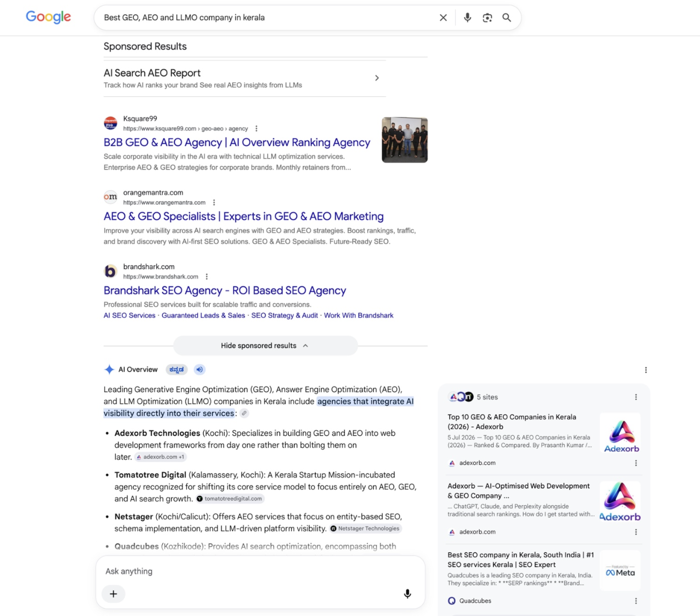Click the Ksquare99 team photo thumbnail
Screen dimensions: 700x616
[x=405, y=140]
